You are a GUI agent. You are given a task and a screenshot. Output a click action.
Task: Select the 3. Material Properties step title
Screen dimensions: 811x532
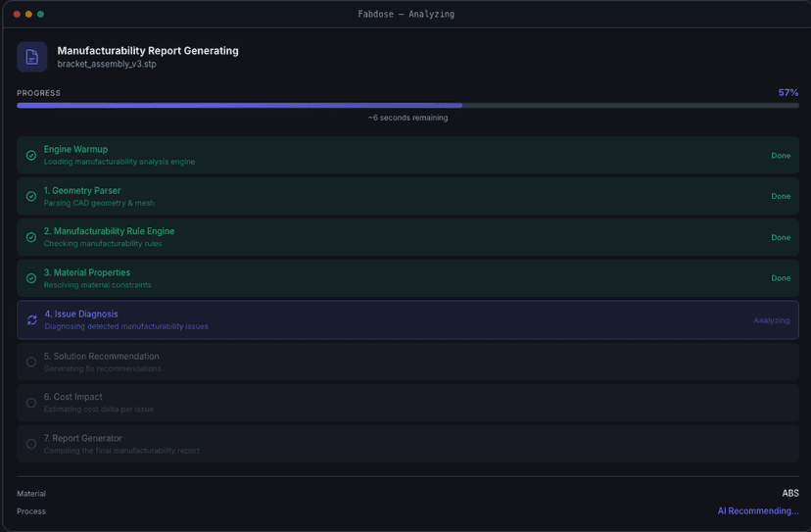pyautogui.click(x=87, y=272)
